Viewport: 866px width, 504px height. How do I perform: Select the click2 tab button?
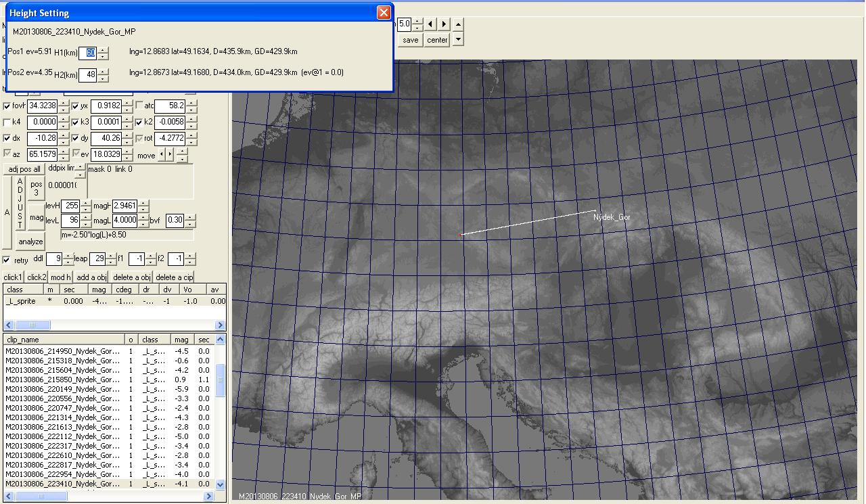pyautogui.click(x=37, y=277)
